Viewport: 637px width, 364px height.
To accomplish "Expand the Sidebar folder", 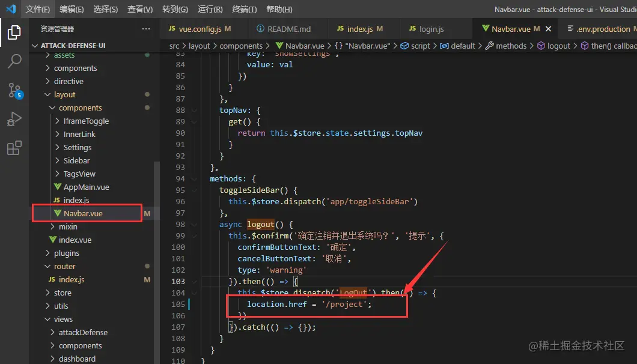I will [76, 160].
